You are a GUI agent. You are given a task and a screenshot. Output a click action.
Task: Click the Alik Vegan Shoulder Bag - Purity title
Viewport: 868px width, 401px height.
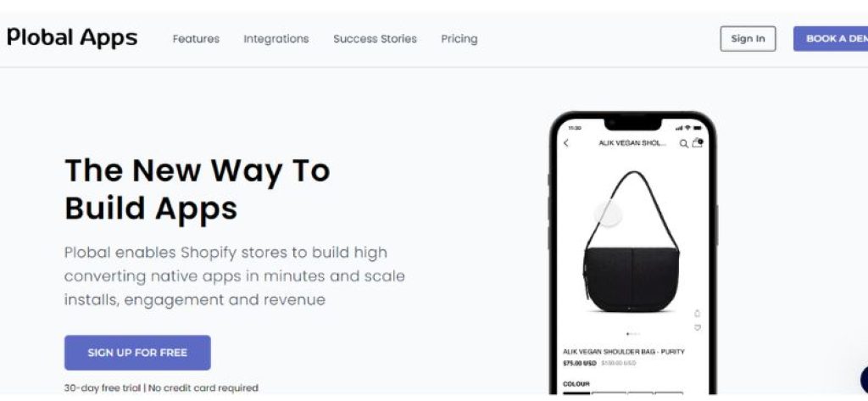[x=623, y=352]
